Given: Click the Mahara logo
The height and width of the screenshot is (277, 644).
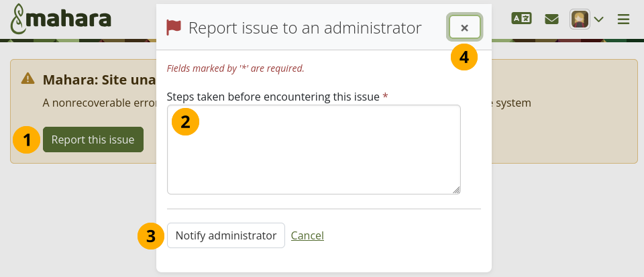Looking at the screenshot, I should click(x=60, y=20).
